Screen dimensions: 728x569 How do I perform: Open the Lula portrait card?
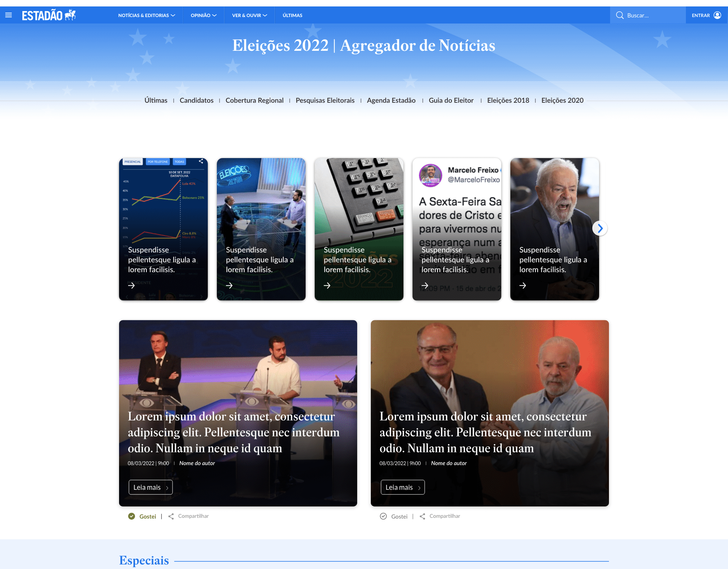[555, 229]
